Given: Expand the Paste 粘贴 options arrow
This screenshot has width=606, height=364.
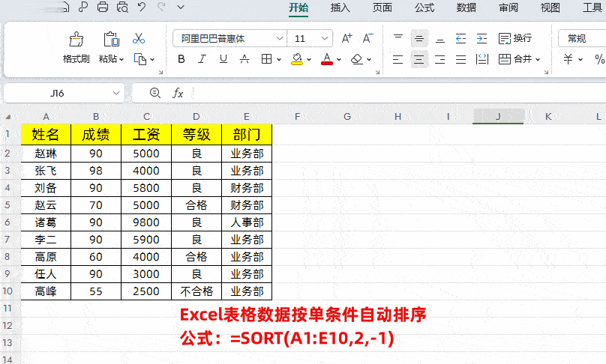Looking at the screenshot, I should (121, 59).
